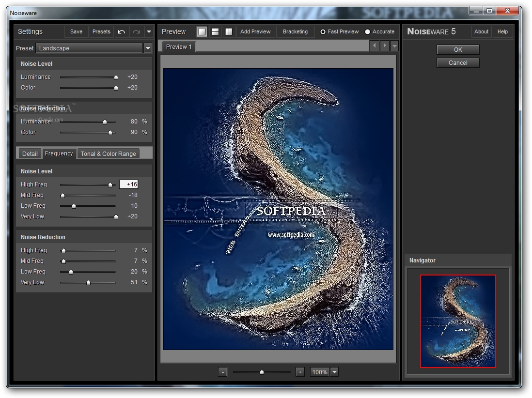Adjust the Noise Reduction Mid Freq slider

pos(64,261)
